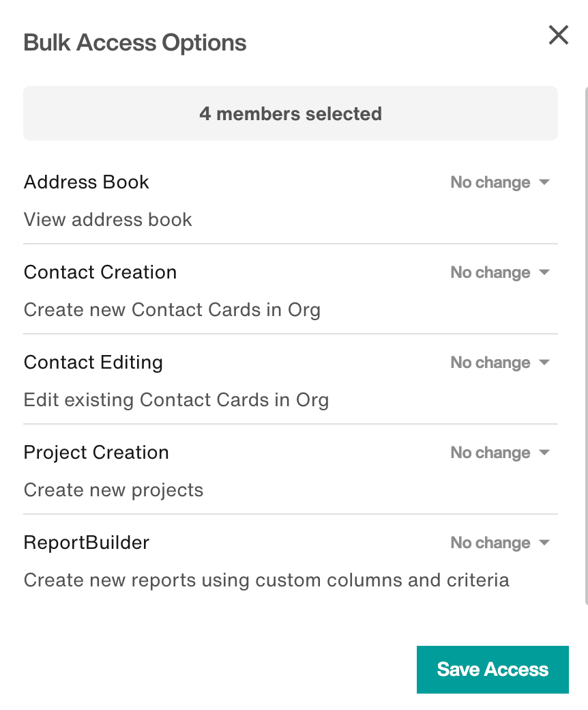This screenshot has height=710, width=588.
Task: Open the Contact Creation access dropdown
Action: pos(500,272)
